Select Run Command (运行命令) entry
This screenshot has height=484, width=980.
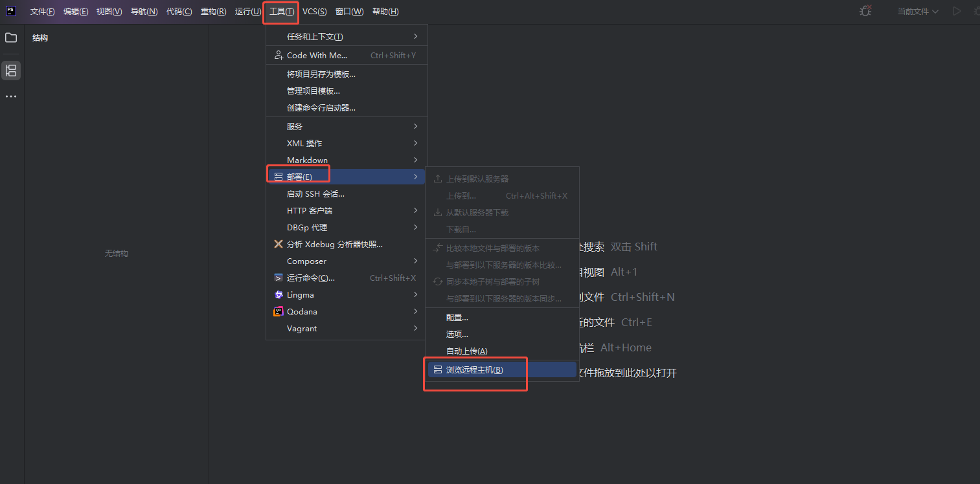coord(347,278)
